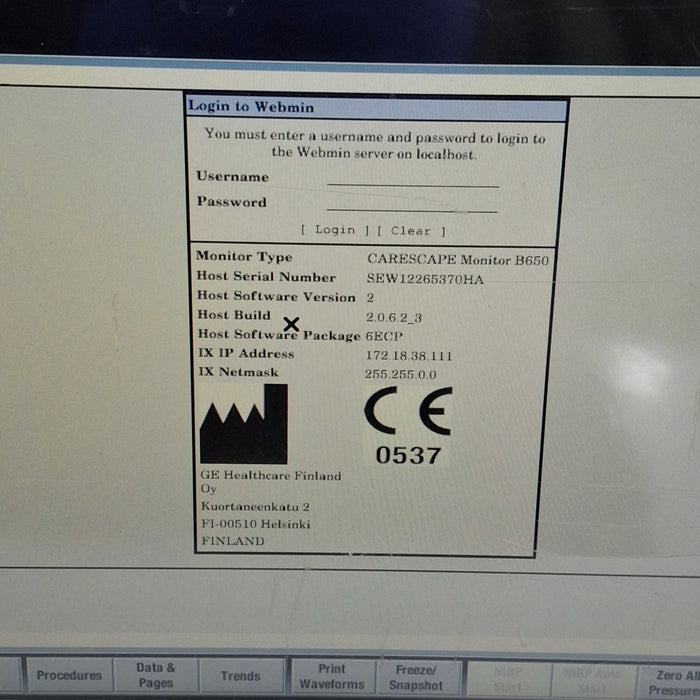Tap the Freeze/Snapshot button
Screen dimensions: 700x700
[x=416, y=677]
